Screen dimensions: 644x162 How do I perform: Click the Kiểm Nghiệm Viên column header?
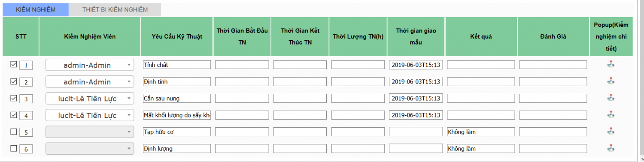click(x=90, y=36)
